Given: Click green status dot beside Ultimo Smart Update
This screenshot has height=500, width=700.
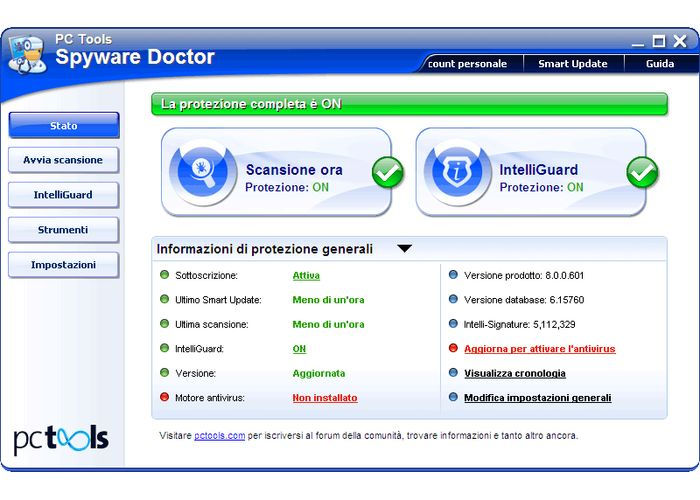Looking at the screenshot, I should click(164, 299).
